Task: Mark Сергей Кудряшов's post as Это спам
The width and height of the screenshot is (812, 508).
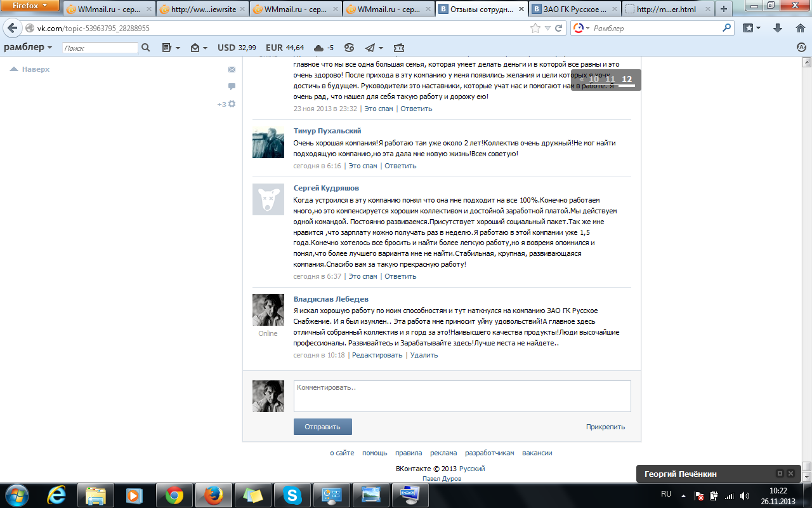Action: tap(363, 276)
